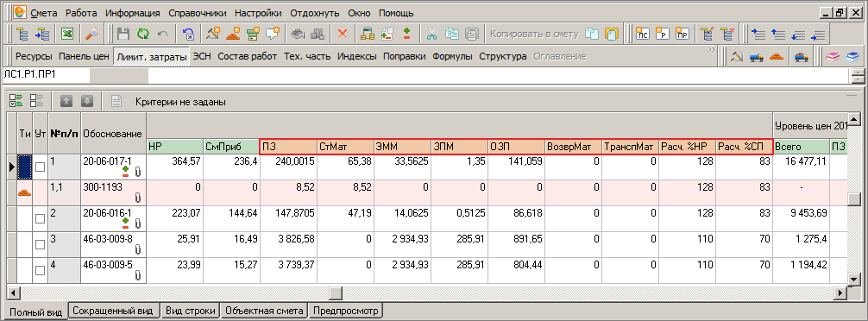Click the Расч. %НР column header
This screenshot has width=868, height=321.
click(687, 146)
